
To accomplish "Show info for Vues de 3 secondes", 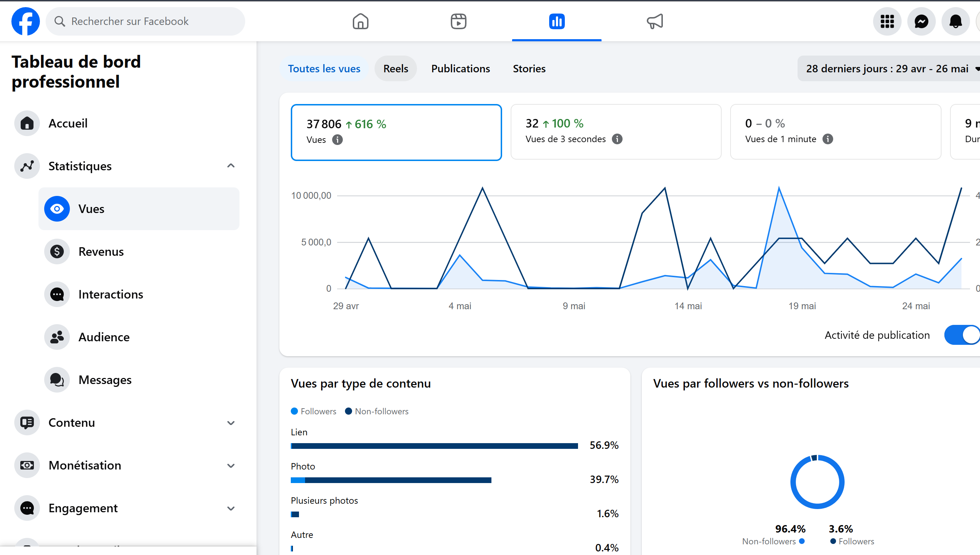I will coord(617,139).
